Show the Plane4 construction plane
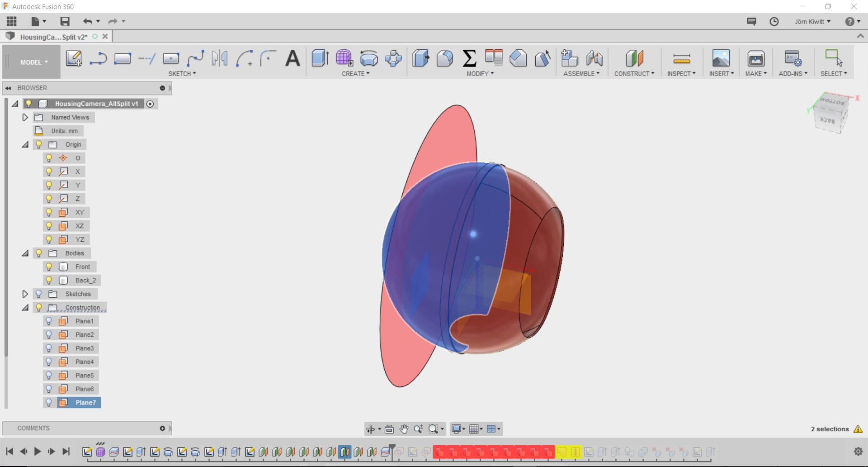868x467 pixels. click(x=49, y=362)
